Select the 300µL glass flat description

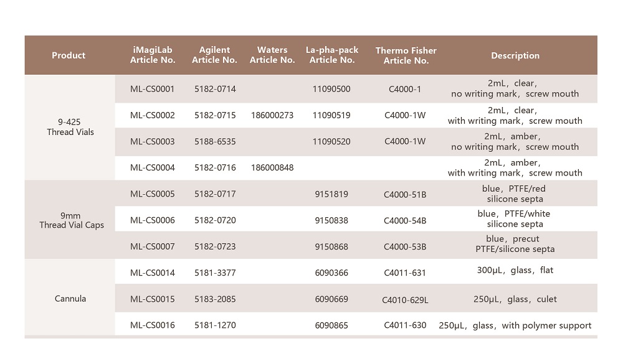point(513,270)
